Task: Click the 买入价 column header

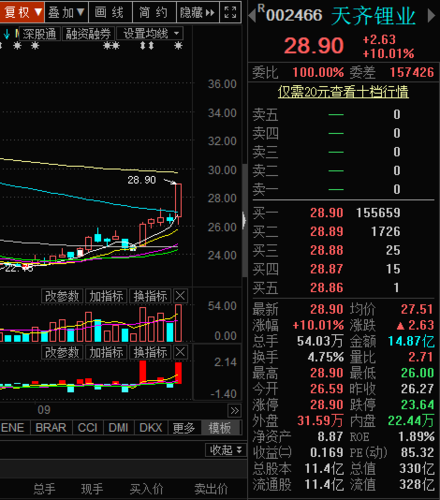Action: point(147,489)
